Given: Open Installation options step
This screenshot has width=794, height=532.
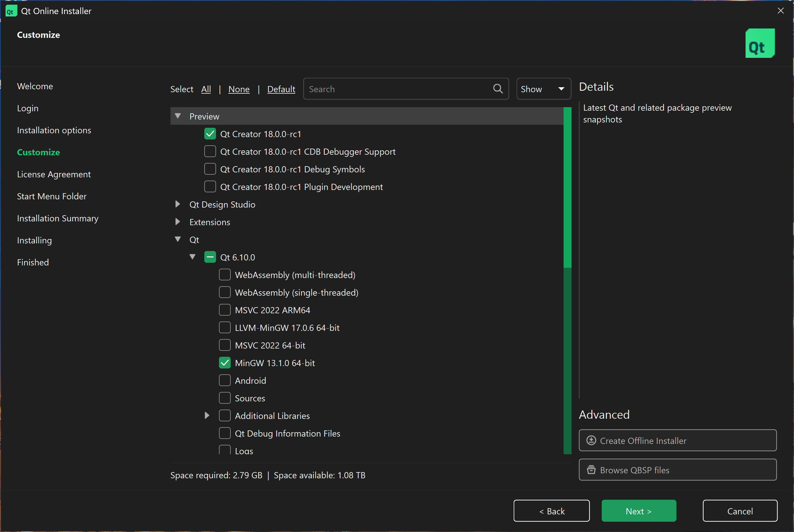Looking at the screenshot, I should coord(54,130).
